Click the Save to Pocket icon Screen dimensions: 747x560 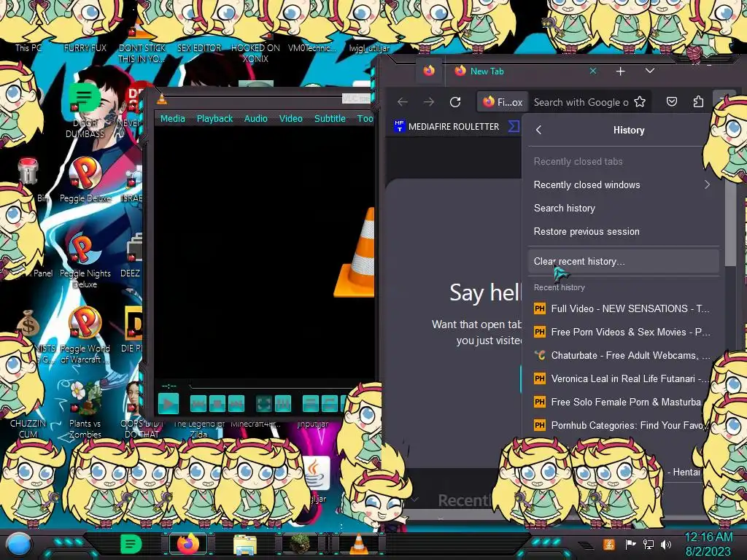tap(672, 102)
